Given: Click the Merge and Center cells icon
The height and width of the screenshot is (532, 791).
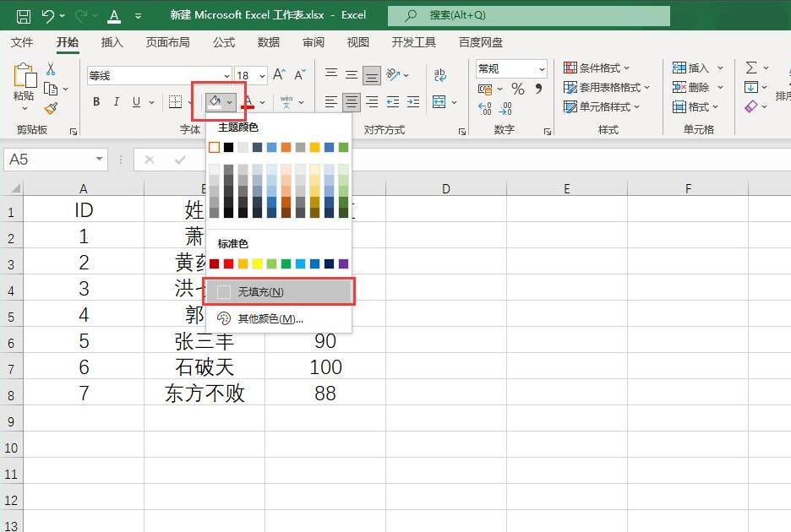Looking at the screenshot, I should point(439,102).
